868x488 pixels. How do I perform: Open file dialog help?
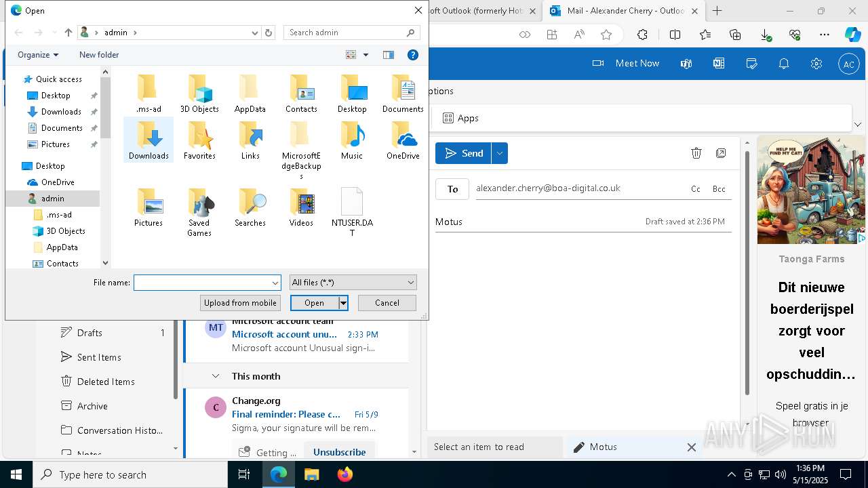[412, 55]
